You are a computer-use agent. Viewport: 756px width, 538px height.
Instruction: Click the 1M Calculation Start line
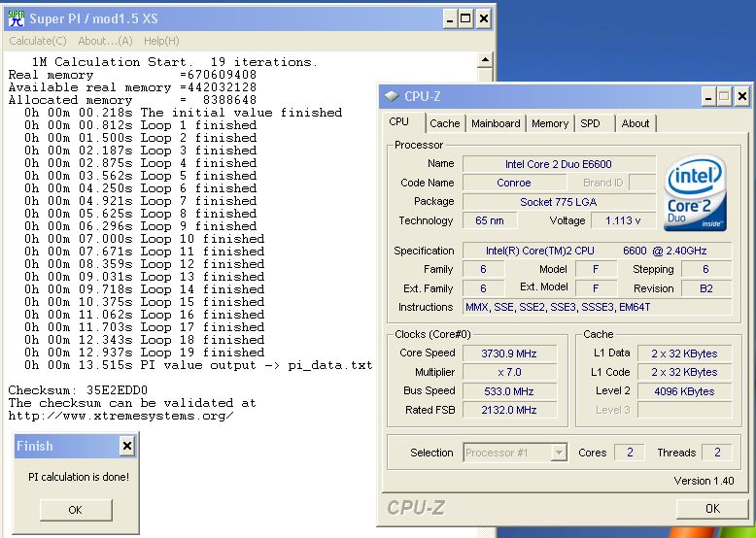pyautogui.click(x=175, y=62)
